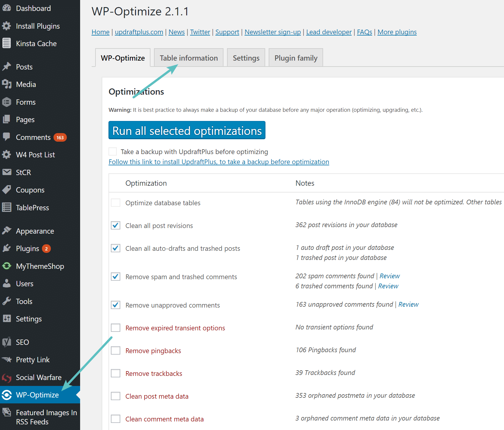Click the WP-Optimize circular icon
Viewport: 504px width, 430px height.
click(x=7, y=395)
